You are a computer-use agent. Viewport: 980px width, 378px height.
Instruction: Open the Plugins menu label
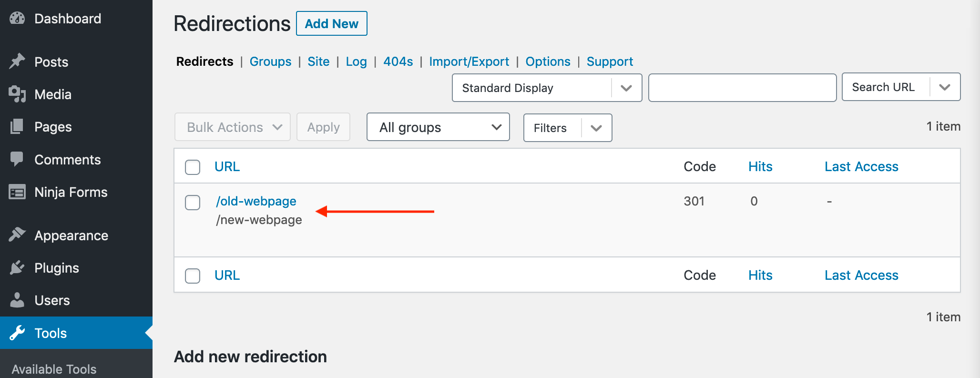(57, 268)
